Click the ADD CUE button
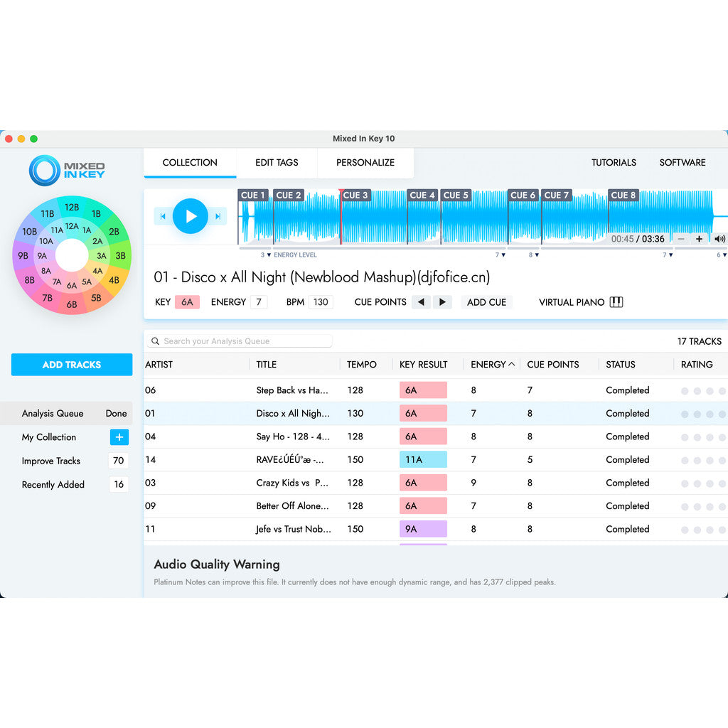The width and height of the screenshot is (728, 728). (x=486, y=302)
